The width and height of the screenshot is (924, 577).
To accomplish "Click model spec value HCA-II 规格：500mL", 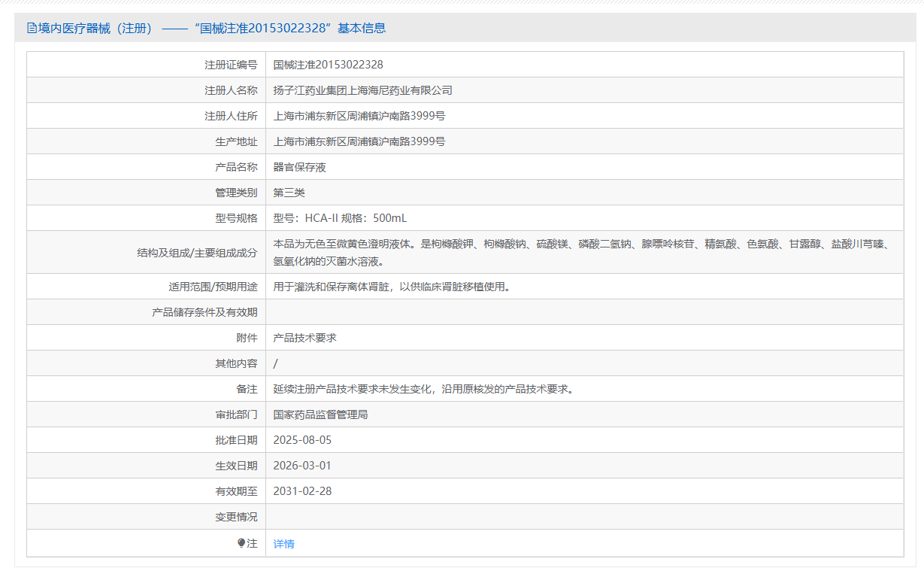I will point(340,218).
